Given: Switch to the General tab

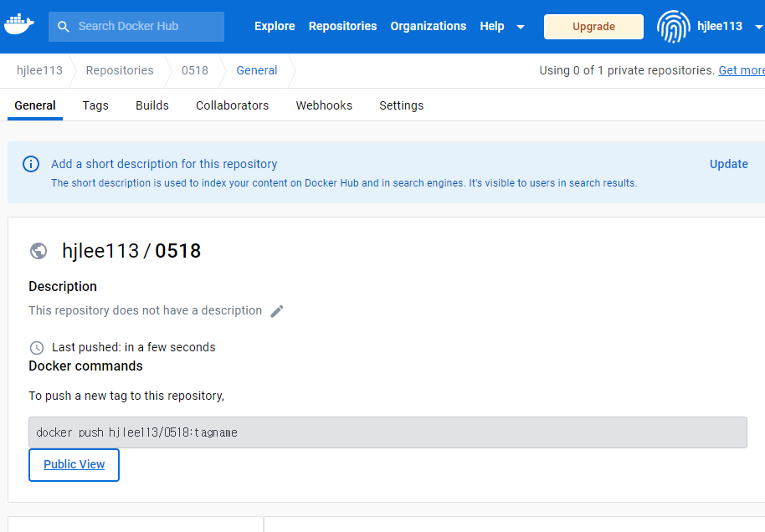Looking at the screenshot, I should pos(35,105).
